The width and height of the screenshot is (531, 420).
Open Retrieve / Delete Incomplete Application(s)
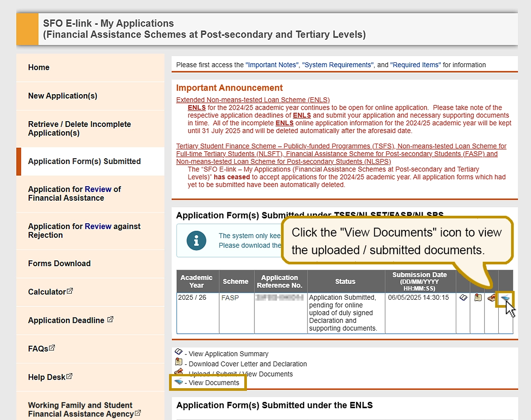tap(79, 129)
